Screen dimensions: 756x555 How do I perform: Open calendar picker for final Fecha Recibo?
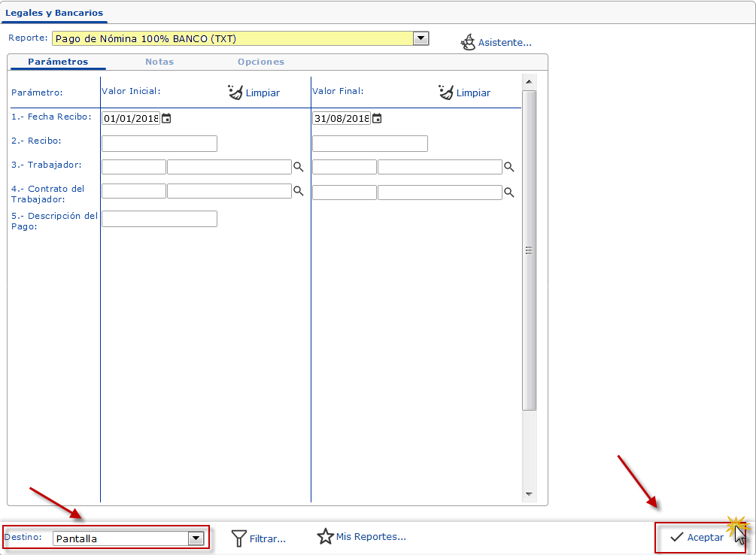[x=378, y=118]
